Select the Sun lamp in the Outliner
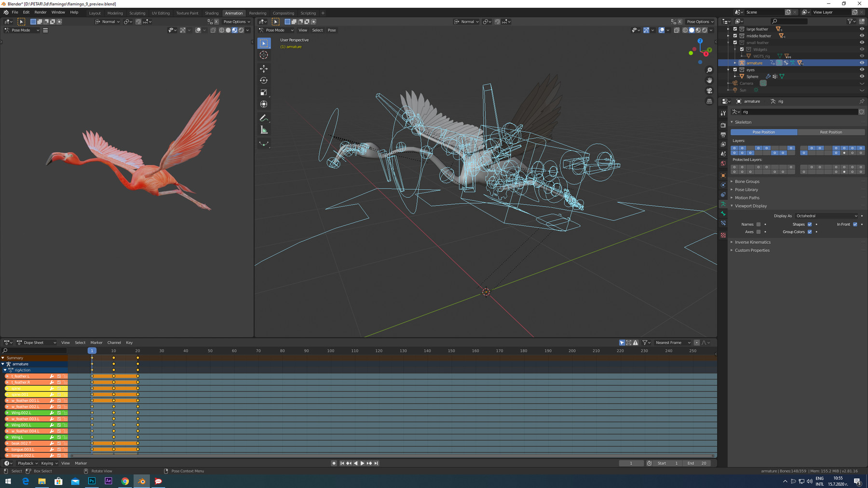Viewport: 868px width, 488px height. [743, 90]
